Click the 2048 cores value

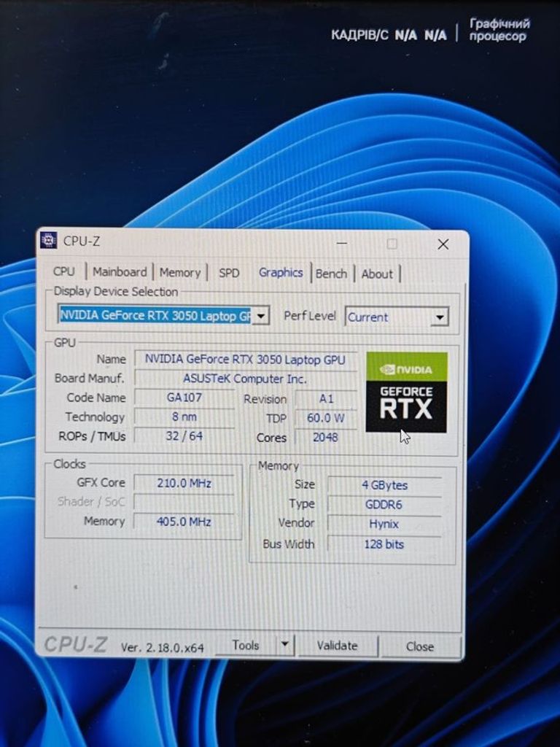326,438
